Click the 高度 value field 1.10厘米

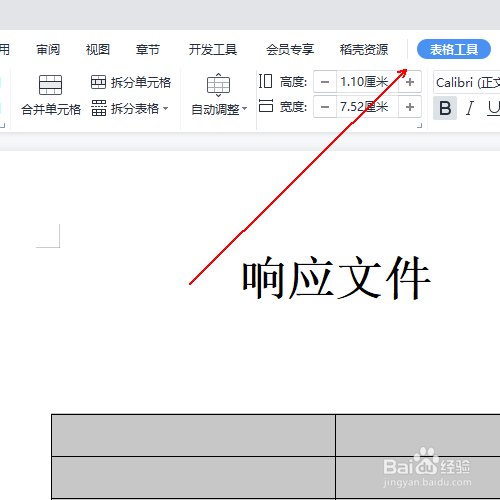(367, 82)
